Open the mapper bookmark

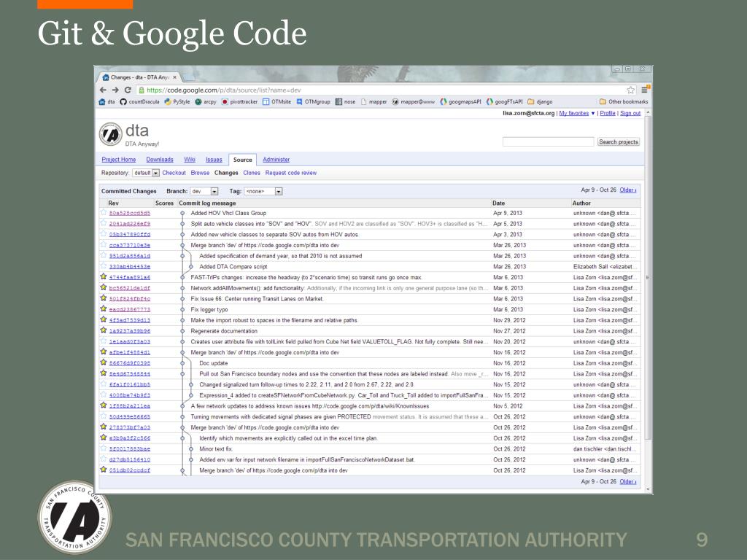tap(374, 101)
